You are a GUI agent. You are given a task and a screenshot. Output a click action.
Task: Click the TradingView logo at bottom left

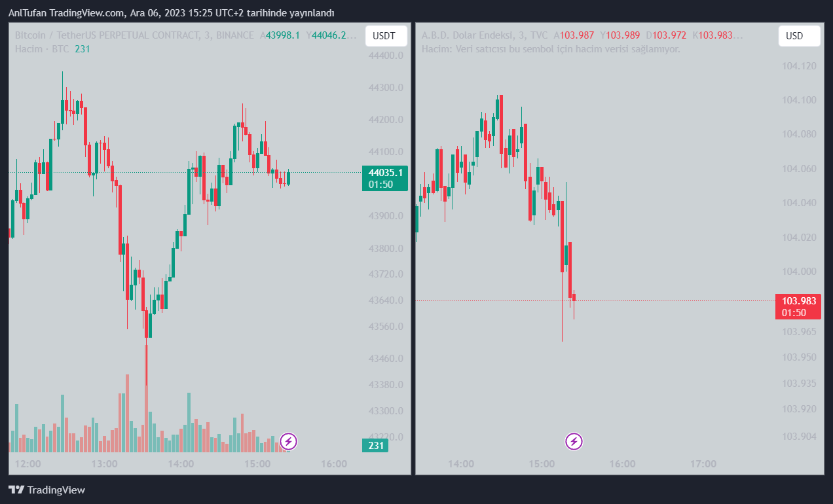tap(46, 490)
